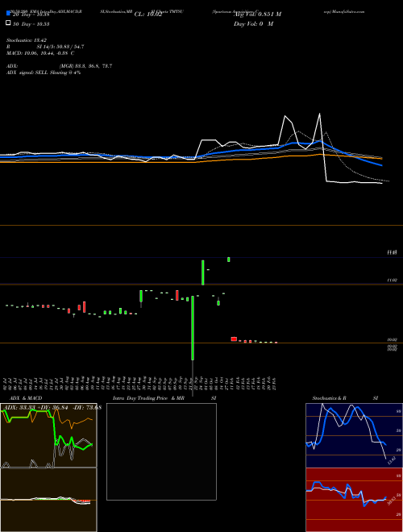Click the MACD values line
The image size is (403, 532).
[x=40, y=53]
